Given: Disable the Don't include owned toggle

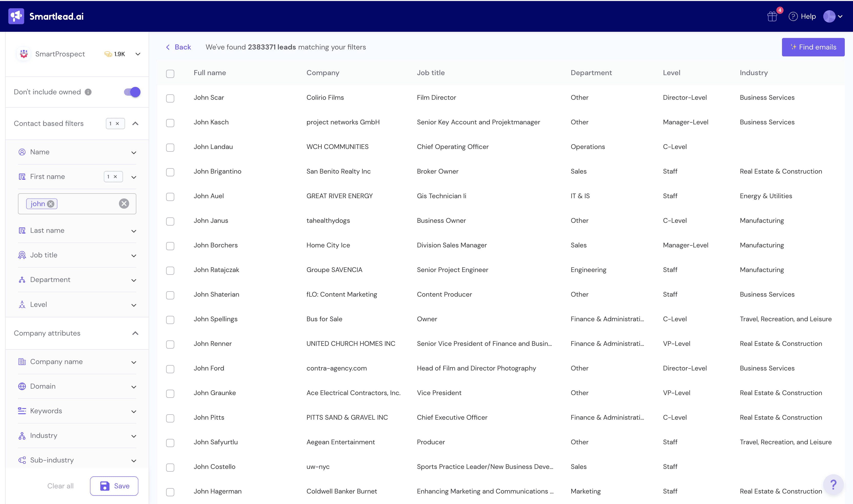Looking at the screenshot, I should (131, 92).
